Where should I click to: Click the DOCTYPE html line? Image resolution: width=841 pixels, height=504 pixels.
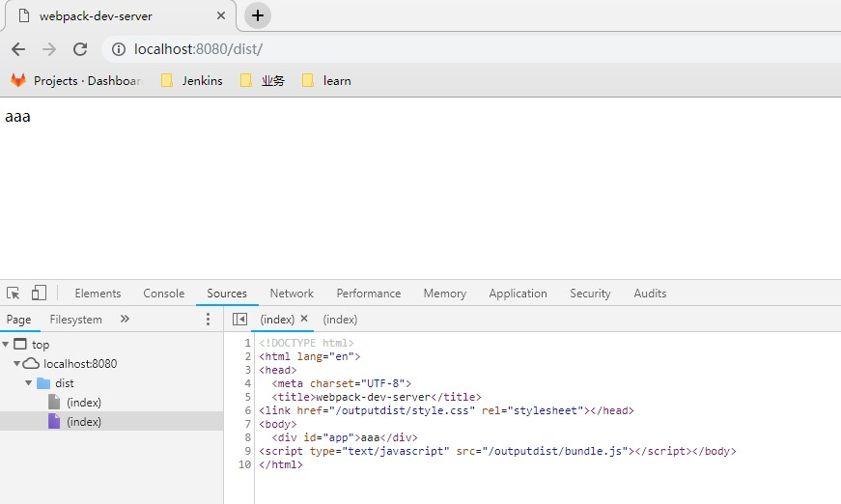point(306,343)
